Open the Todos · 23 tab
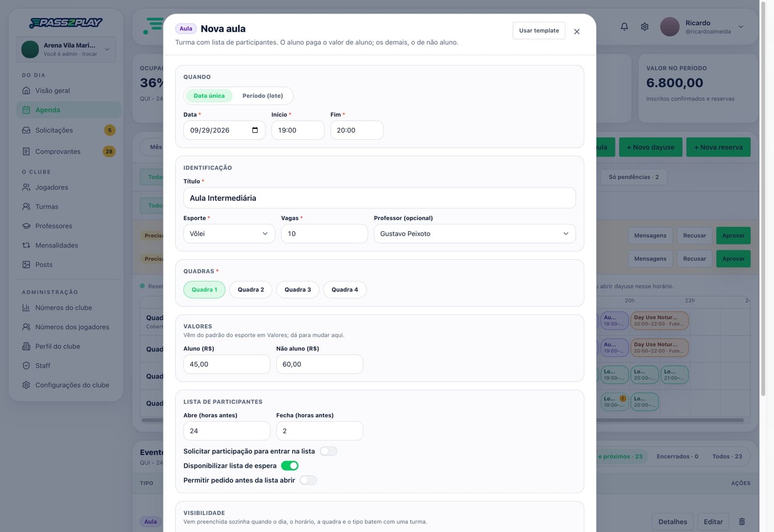The image size is (774, 532). click(x=727, y=456)
